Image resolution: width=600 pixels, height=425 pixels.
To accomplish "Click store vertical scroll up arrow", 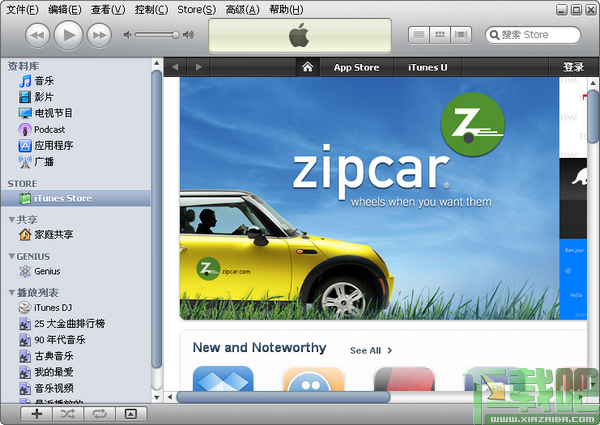I will coord(593,83).
